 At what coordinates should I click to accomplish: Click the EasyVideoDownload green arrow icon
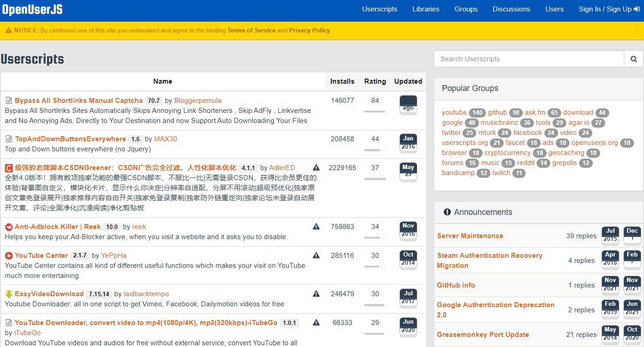(x=9, y=294)
